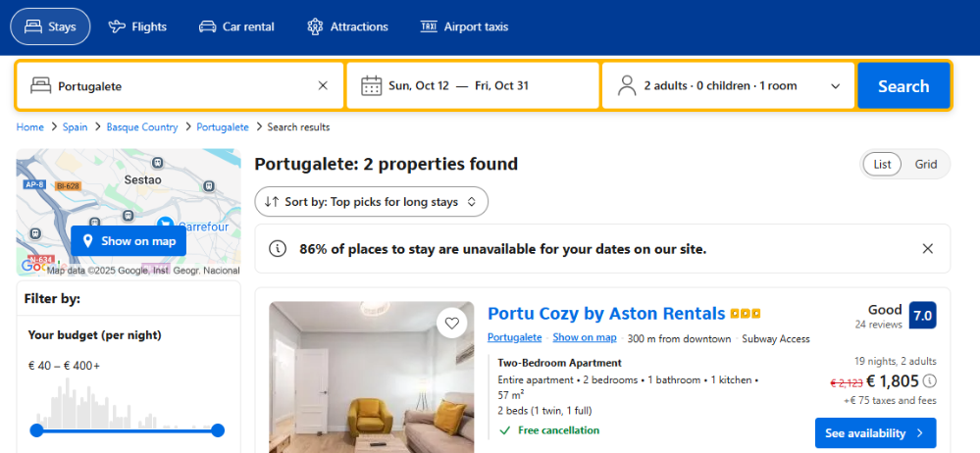
Task: Dismiss the unavailable places notice
Action: pyautogui.click(x=928, y=249)
